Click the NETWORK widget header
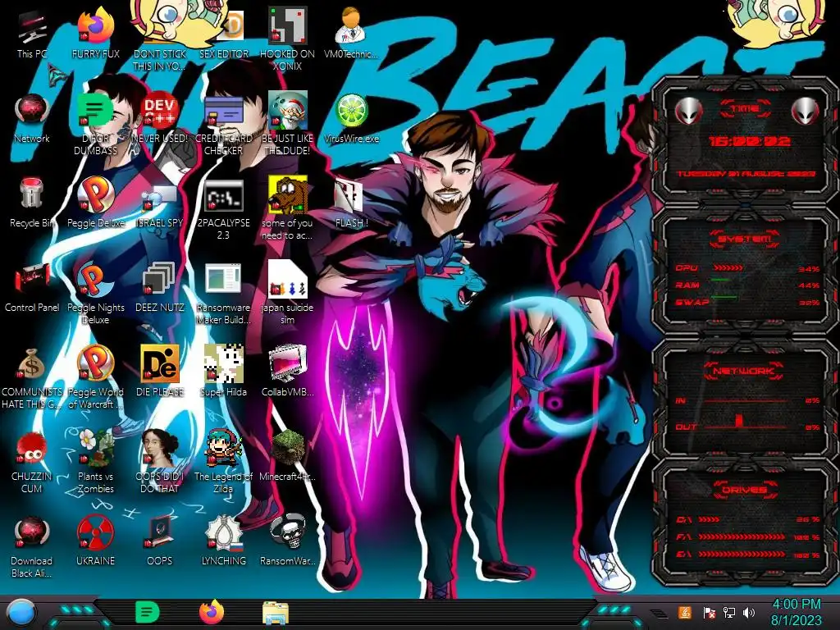This screenshot has height=630, width=840. click(744, 371)
